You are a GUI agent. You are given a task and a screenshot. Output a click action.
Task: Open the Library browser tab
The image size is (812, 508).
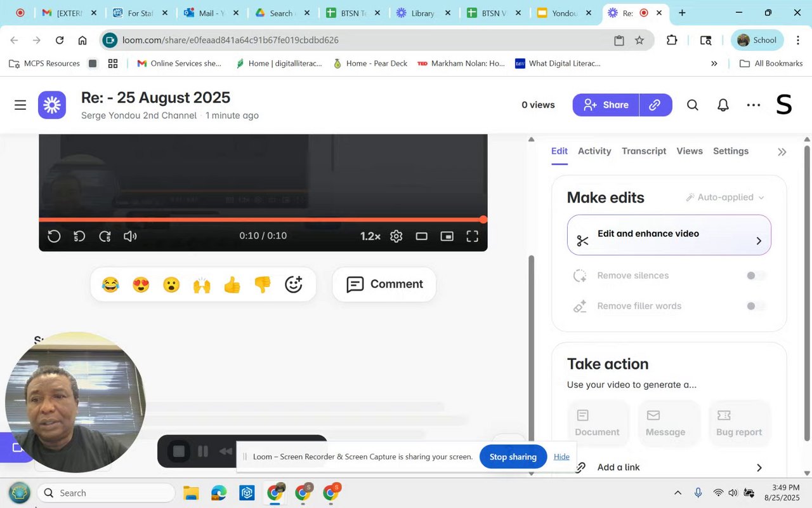423,13
